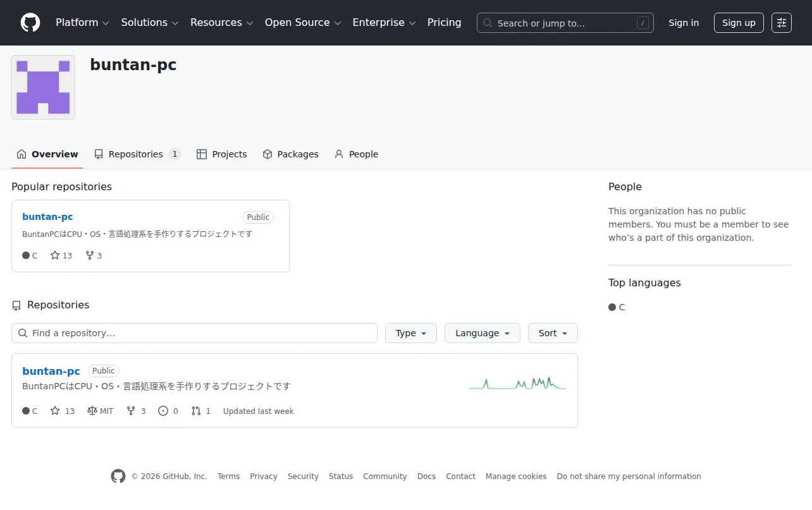Switch to the Repositories tab
Viewport: 812px width, 510px height.
click(x=137, y=154)
